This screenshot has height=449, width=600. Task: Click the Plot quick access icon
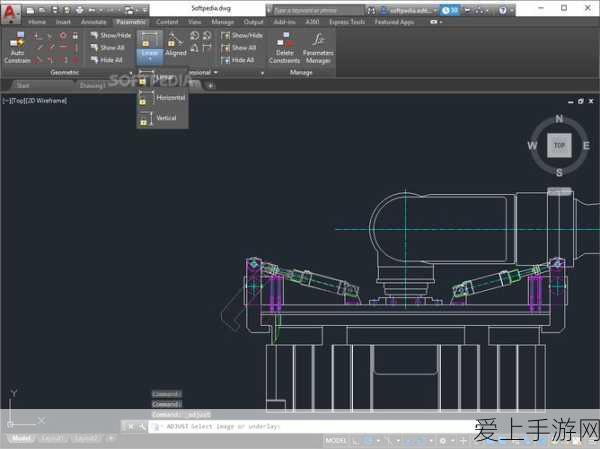pos(80,10)
